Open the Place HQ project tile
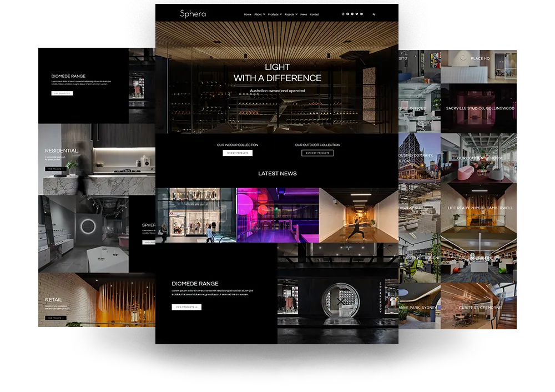555x392 pixels. [x=478, y=67]
